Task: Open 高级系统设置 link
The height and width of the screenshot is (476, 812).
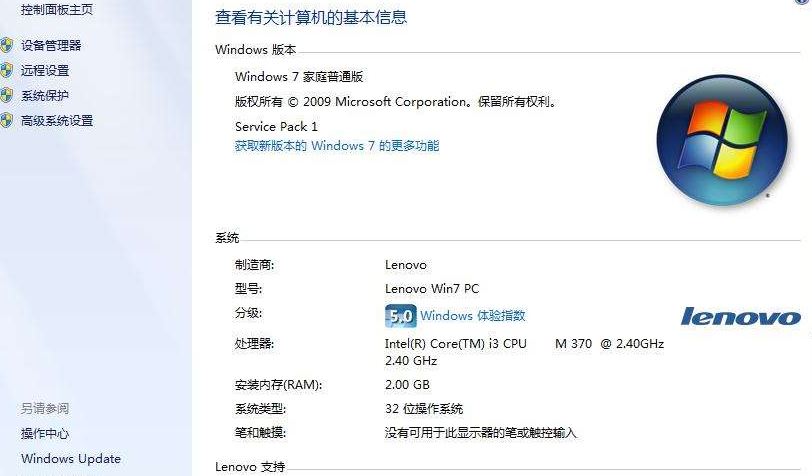Action: pyautogui.click(x=57, y=121)
